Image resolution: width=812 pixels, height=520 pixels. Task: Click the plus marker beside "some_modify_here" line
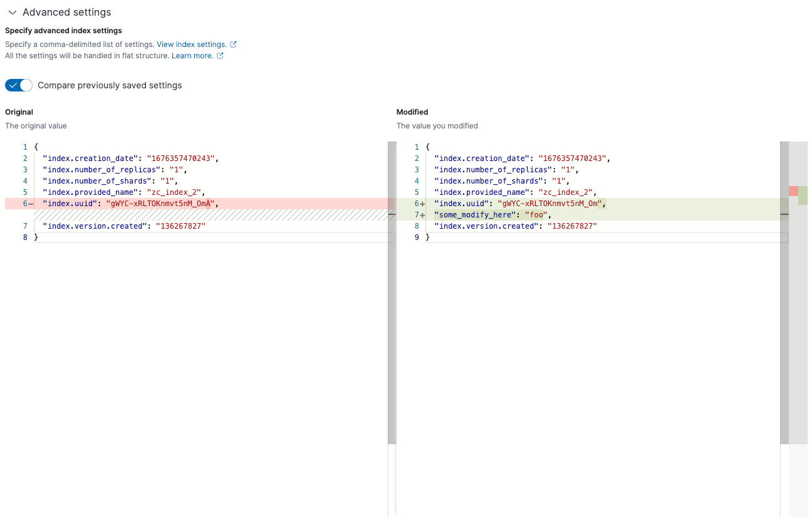[x=423, y=214]
